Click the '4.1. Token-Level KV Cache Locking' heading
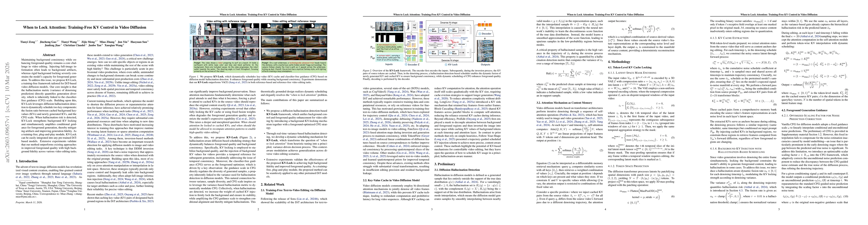868x225 pixels. pos(630,67)
